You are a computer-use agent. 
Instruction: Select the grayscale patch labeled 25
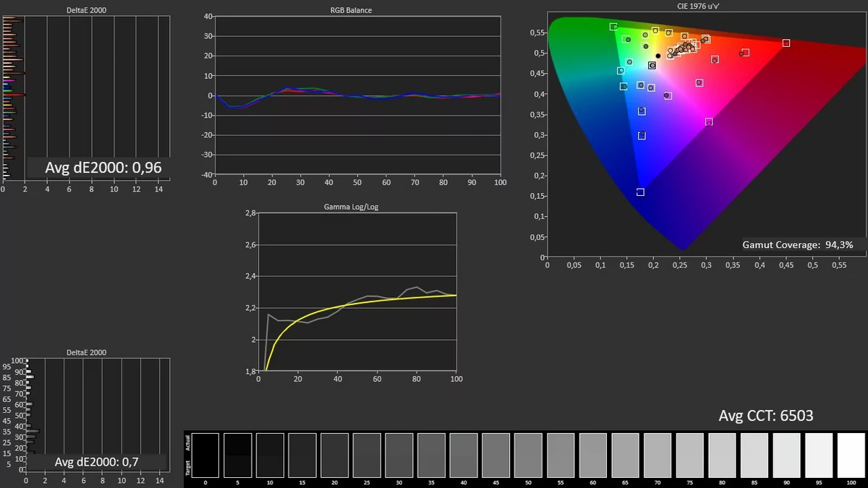(367, 455)
